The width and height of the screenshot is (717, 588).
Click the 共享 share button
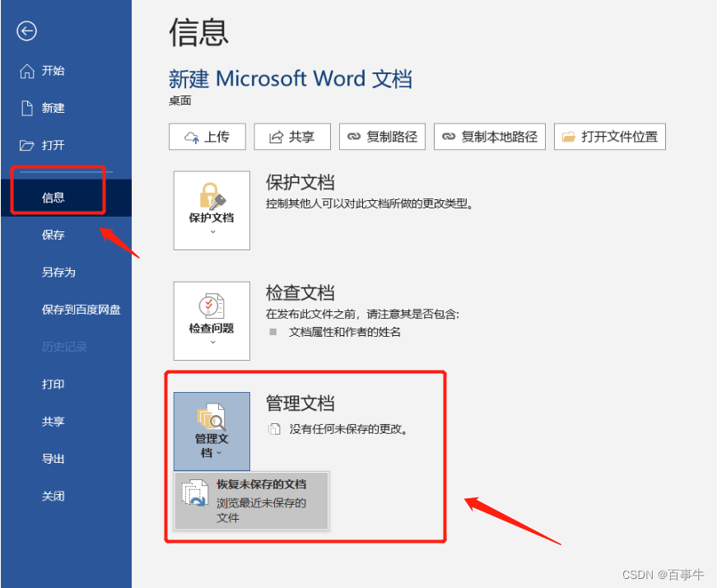(292, 137)
